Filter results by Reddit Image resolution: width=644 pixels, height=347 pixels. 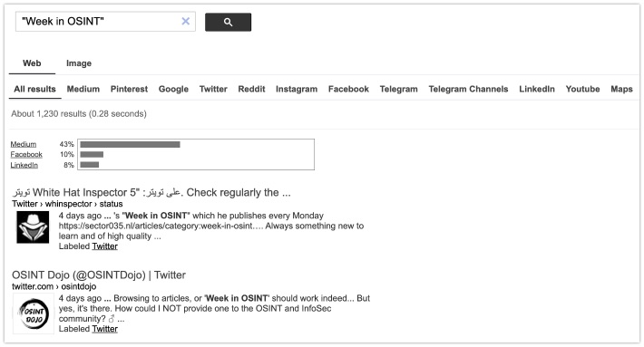[252, 89]
